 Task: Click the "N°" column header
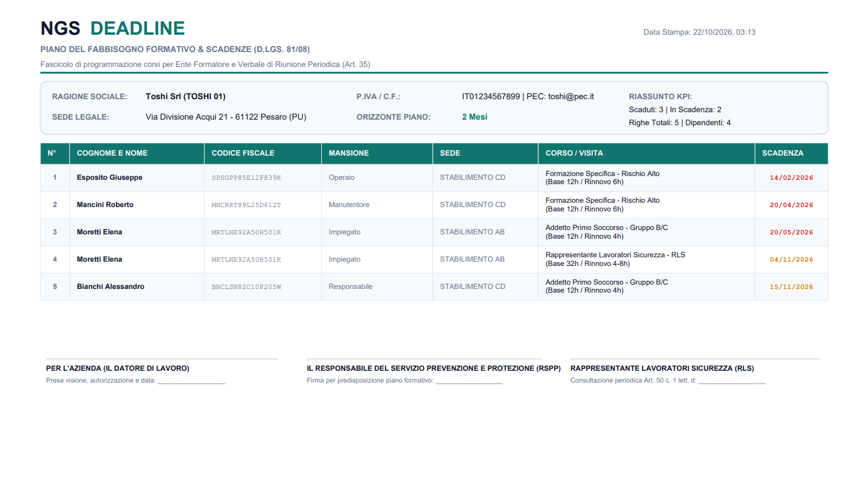[55, 153]
